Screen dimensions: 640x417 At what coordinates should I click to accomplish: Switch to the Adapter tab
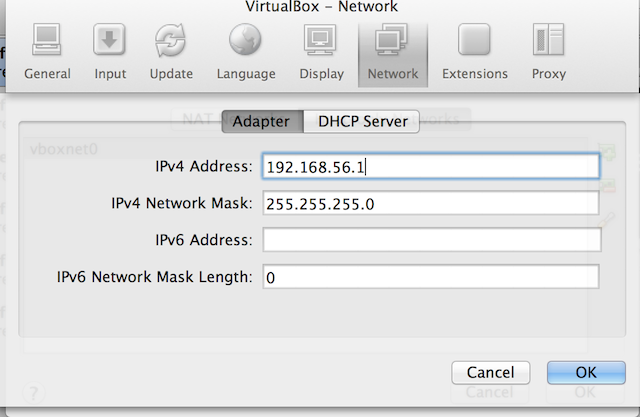[262, 121]
